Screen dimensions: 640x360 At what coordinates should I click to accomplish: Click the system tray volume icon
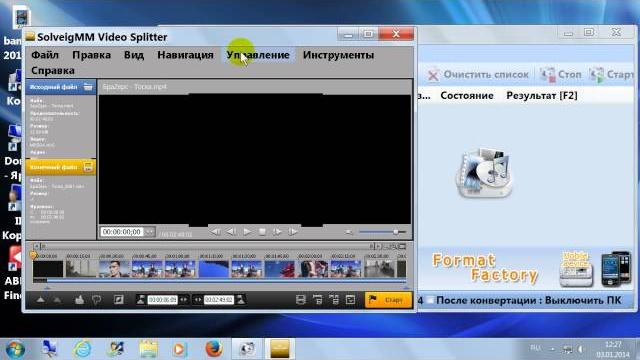point(580,349)
